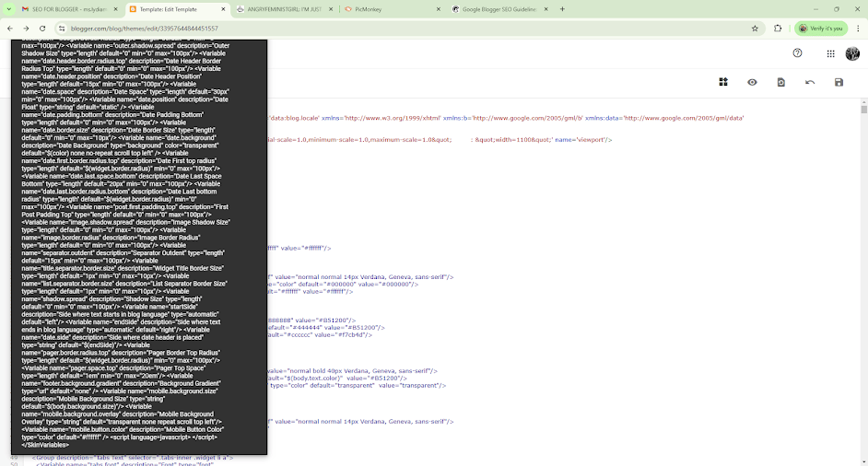This screenshot has height=466, width=868.
Task: Bookmark this page with the star icon
Action: [x=757, y=29]
